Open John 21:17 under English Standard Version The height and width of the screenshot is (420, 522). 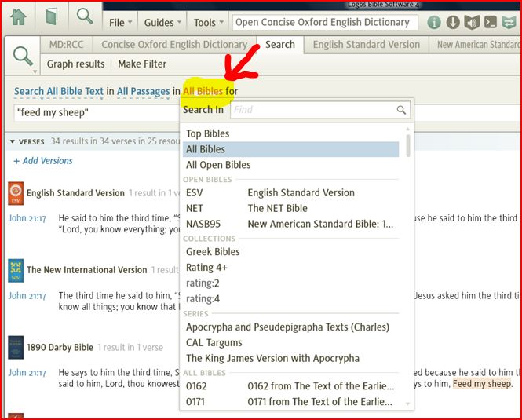(x=27, y=218)
